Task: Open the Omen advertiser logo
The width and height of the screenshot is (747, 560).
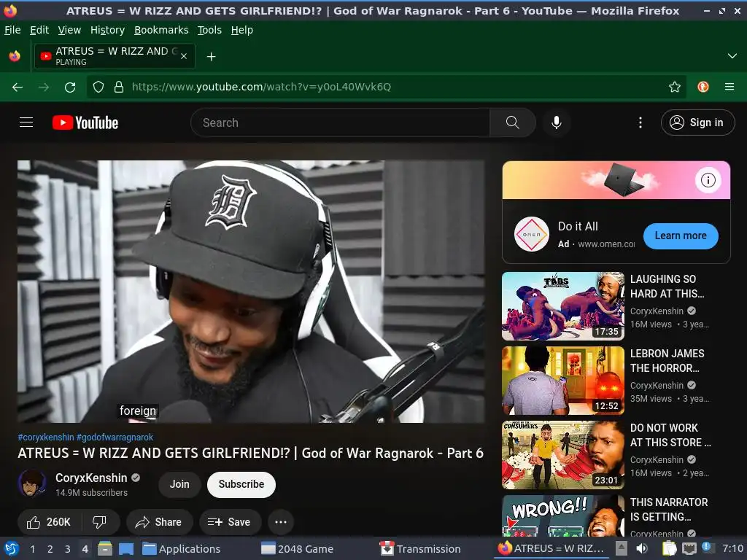Action: pyautogui.click(x=532, y=234)
